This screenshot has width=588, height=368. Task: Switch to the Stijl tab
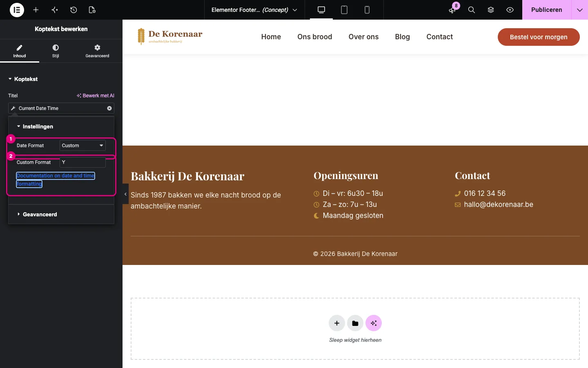tap(56, 51)
